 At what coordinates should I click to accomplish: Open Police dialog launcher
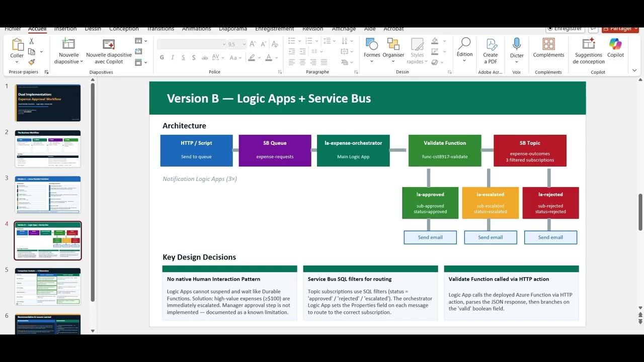pyautogui.click(x=280, y=72)
